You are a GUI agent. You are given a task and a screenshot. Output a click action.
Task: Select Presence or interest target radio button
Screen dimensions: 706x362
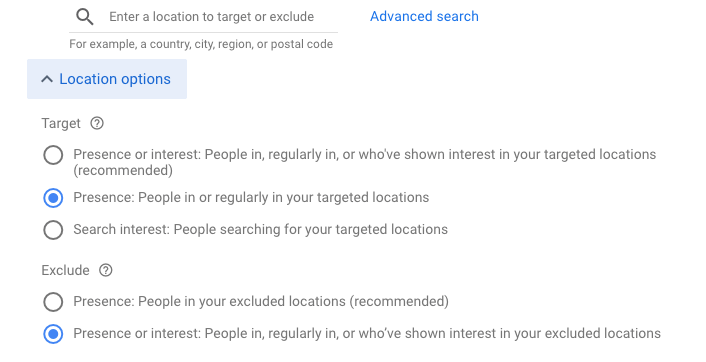click(53, 155)
